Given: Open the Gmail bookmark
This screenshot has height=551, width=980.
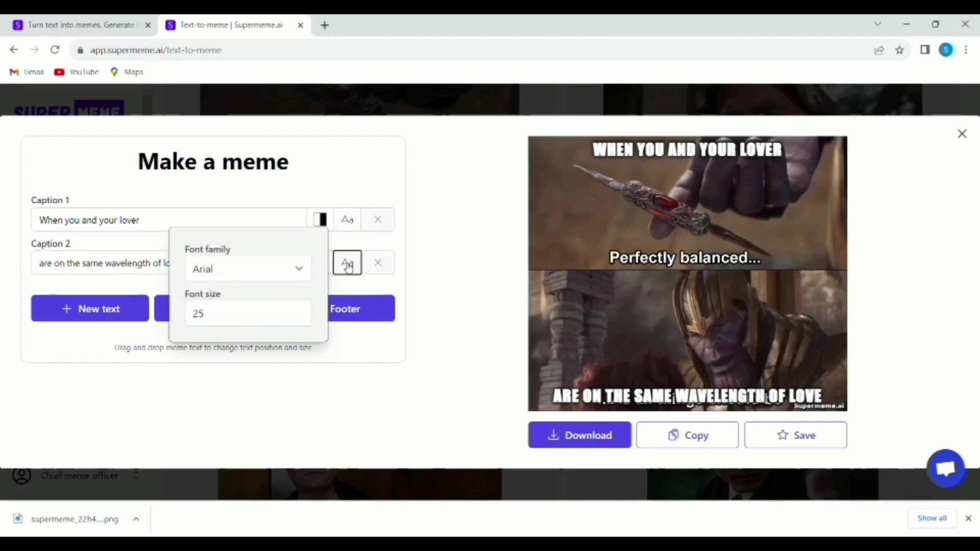Looking at the screenshot, I should coord(27,72).
